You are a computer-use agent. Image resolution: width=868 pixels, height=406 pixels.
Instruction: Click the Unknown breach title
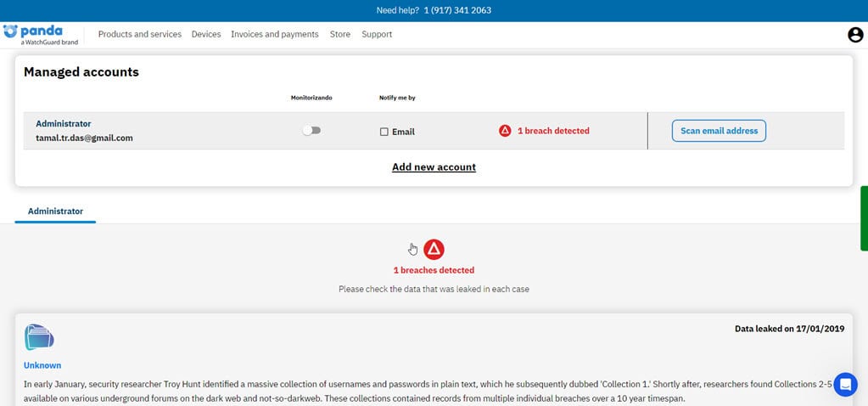(x=42, y=365)
